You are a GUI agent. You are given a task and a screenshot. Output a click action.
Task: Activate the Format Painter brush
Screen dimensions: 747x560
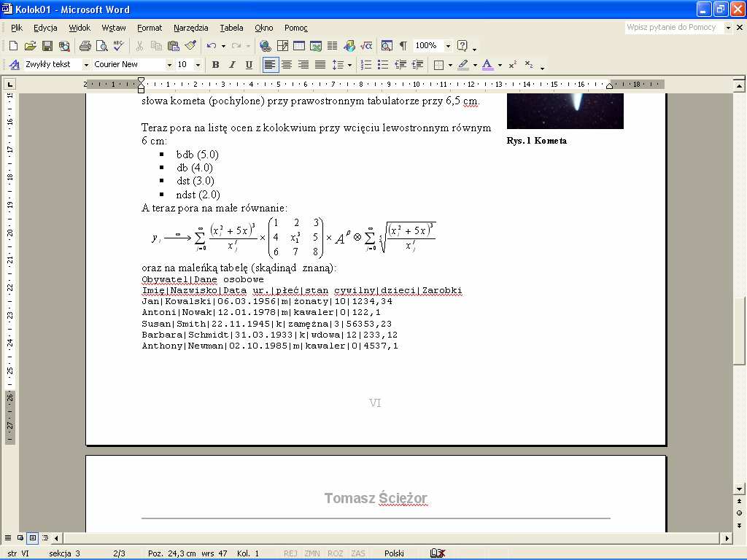[x=190, y=46]
